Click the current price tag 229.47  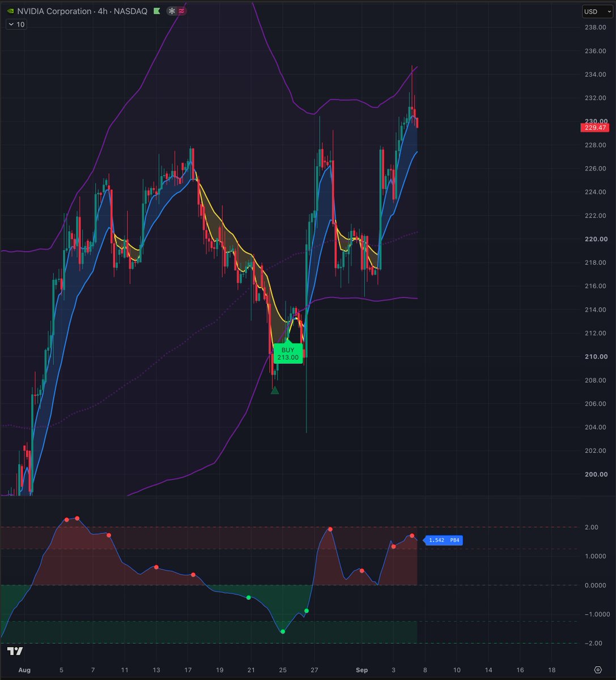coord(595,128)
